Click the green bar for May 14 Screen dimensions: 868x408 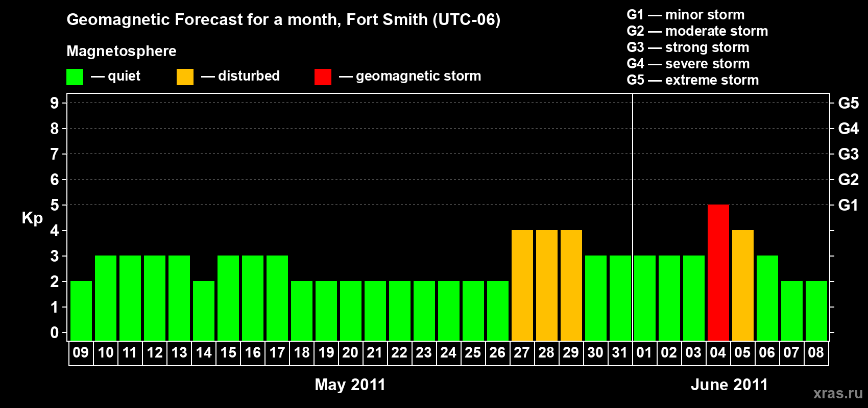point(204,311)
